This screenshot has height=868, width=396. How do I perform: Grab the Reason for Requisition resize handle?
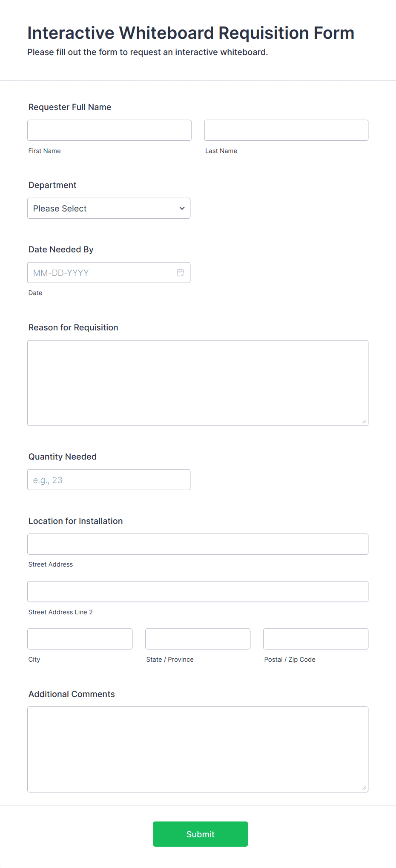point(364,422)
